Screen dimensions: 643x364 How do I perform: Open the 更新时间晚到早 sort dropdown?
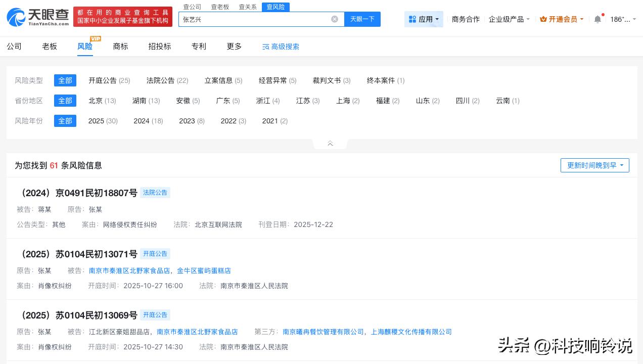click(x=594, y=165)
